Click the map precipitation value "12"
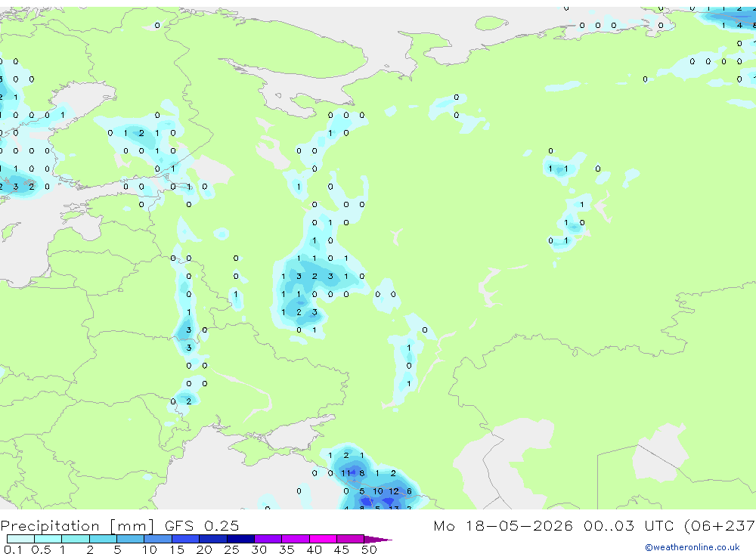756x554 pixels. [x=393, y=491]
